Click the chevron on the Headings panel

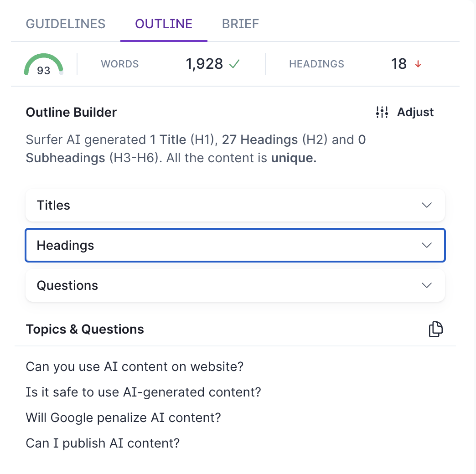pyautogui.click(x=427, y=245)
